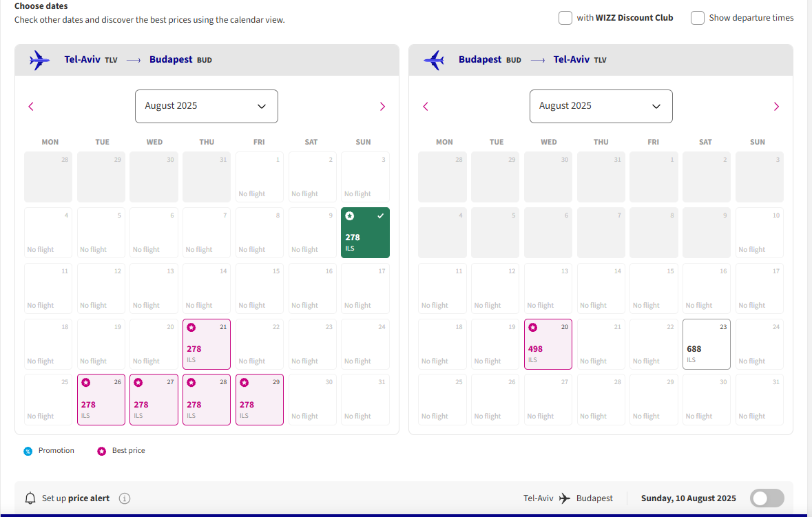The image size is (812, 517).
Task: Click next month arrow in Tel-Aviv to Budapest calendar
Action: [x=382, y=106]
